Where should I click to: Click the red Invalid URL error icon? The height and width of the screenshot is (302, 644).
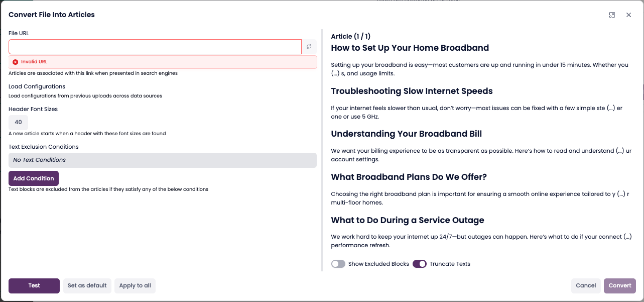(x=16, y=62)
